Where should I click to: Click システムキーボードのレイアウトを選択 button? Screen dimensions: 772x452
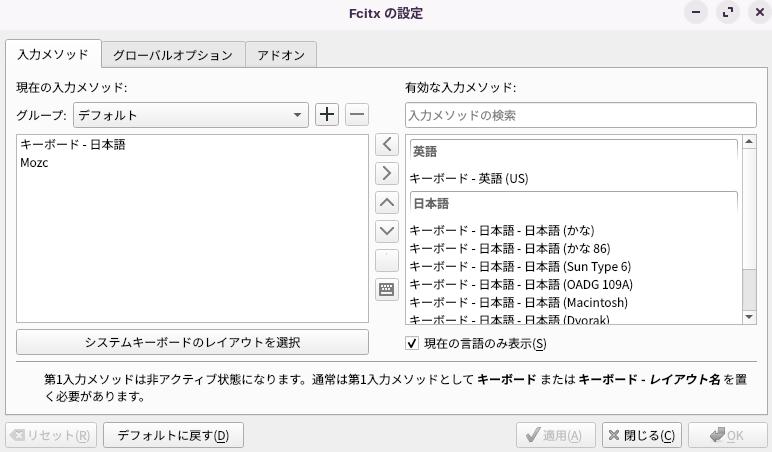tap(193, 342)
